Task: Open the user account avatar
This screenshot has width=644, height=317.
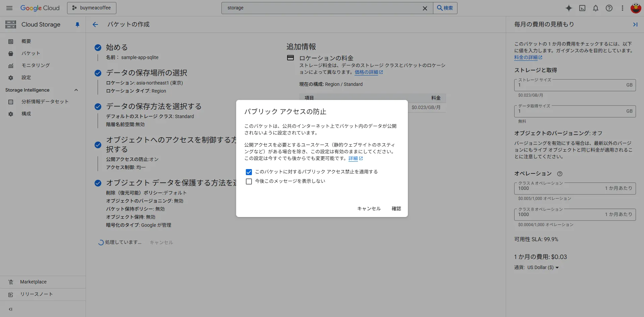Action: tap(636, 8)
